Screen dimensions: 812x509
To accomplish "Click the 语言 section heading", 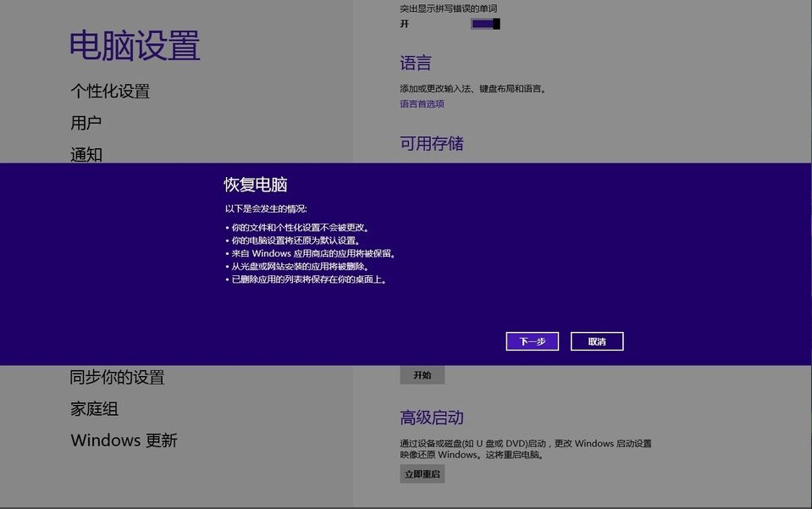I will click(416, 64).
